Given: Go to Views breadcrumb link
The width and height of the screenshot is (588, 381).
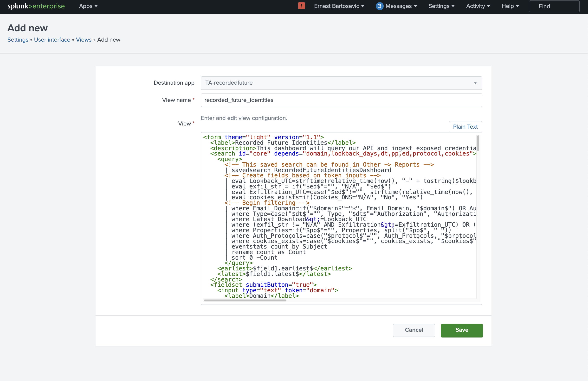Looking at the screenshot, I should coord(84,40).
